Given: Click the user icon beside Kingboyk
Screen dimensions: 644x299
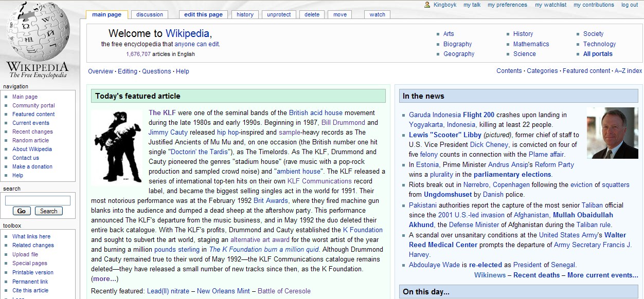Looking at the screenshot, I should coord(427,5).
